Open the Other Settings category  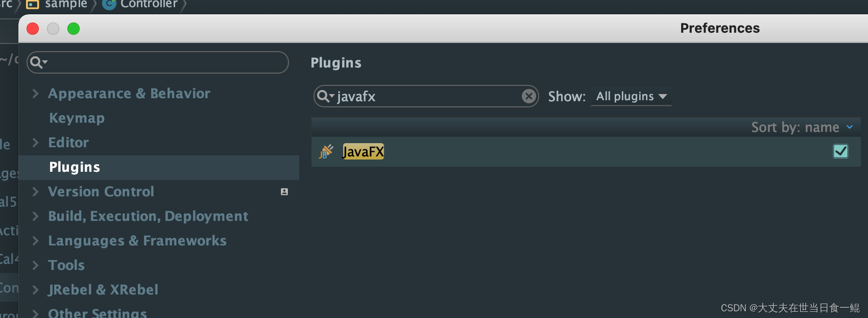98,312
